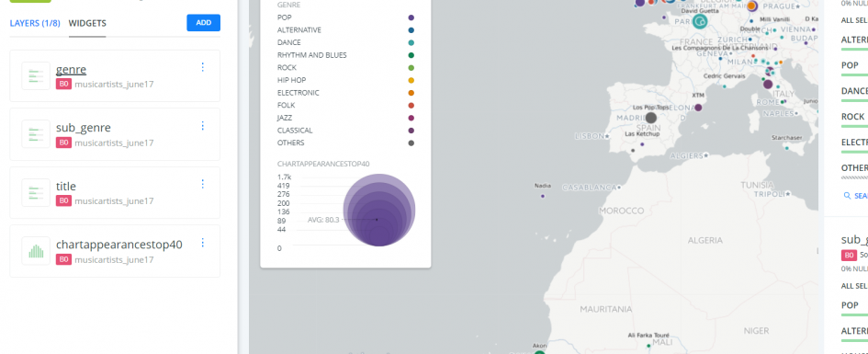Click the Los Pop Tops marker in Madrid
This screenshot has width=868, height=354.
tap(651, 118)
